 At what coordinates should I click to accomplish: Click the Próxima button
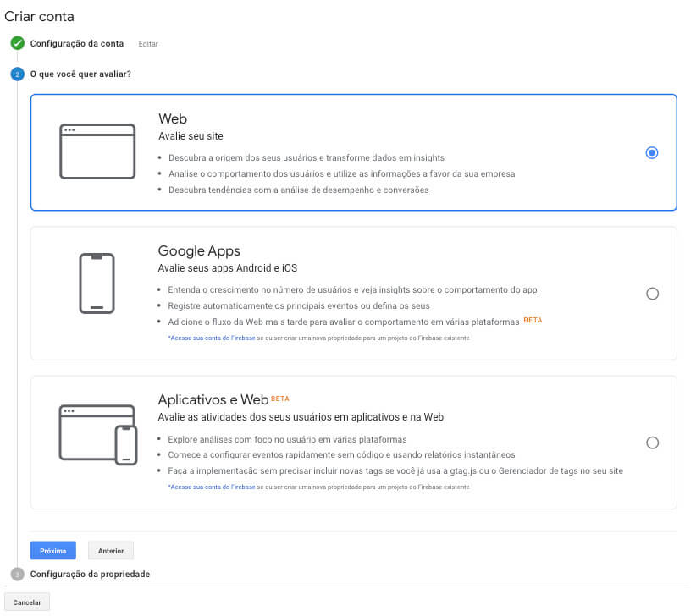click(x=52, y=551)
